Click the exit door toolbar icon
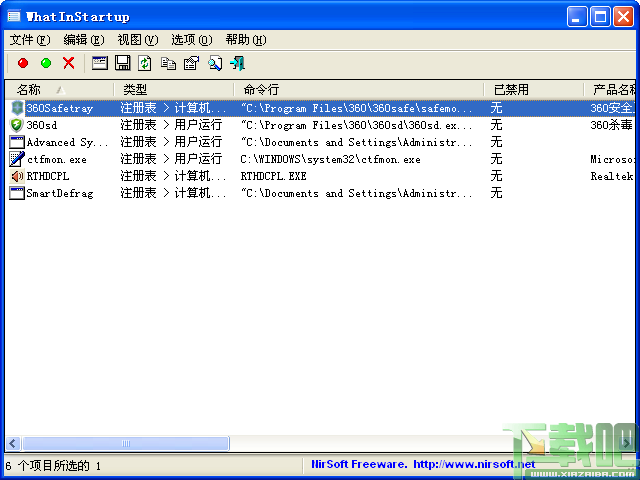 (238, 63)
